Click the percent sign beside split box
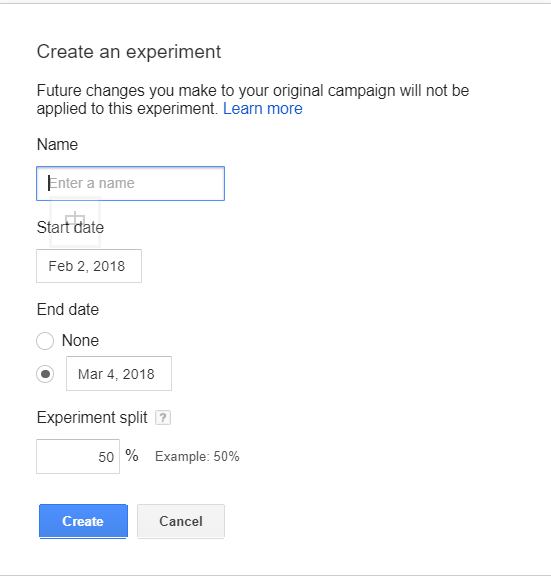The height and width of the screenshot is (576, 551). tap(132, 456)
